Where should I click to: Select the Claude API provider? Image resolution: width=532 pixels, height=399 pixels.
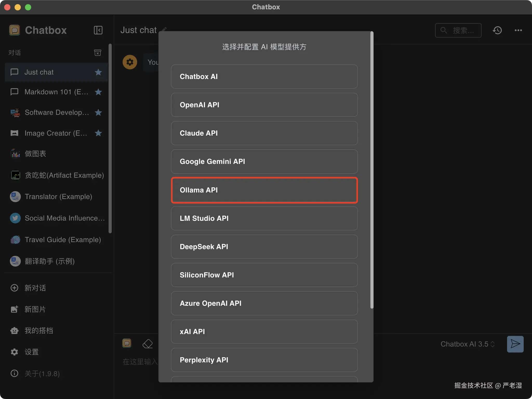pyautogui.click(x=264, y=133)
